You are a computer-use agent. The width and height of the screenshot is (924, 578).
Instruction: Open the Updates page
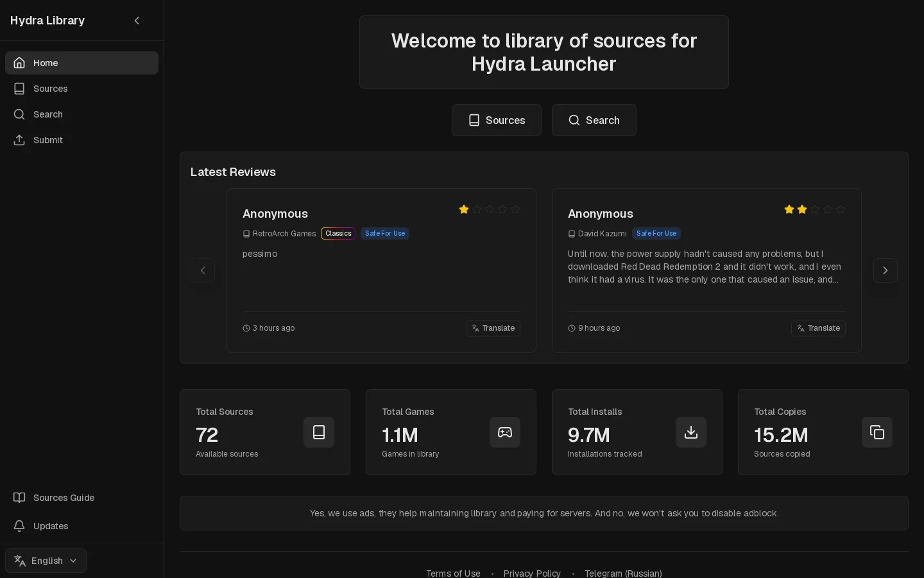coord(81,526)
